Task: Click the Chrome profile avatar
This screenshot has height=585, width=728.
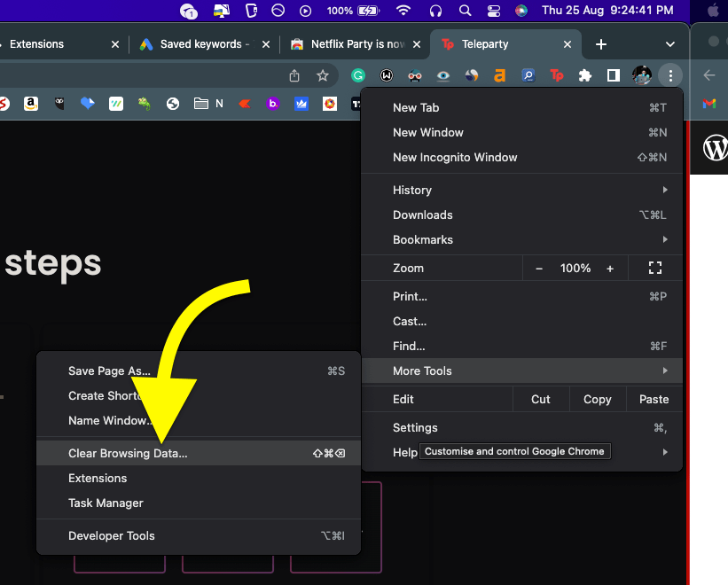Action: tap(641, 75)
